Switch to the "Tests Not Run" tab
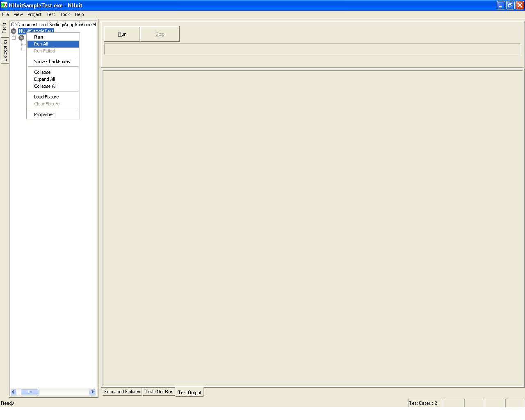Viewport: 525px width, 420px height. click(x=159, y=392)
